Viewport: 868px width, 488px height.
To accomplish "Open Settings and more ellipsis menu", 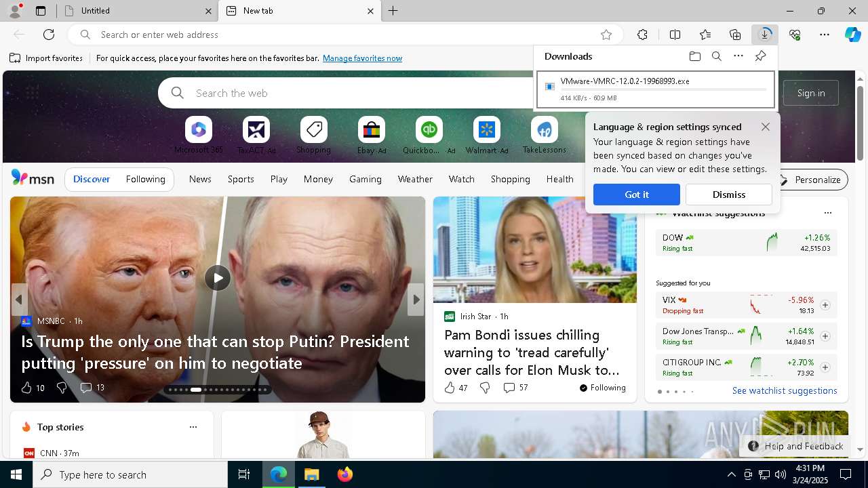I will pyautogui.click(x=825, y=35).
